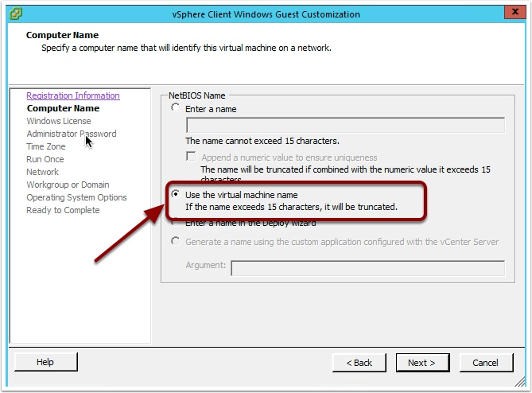This screenshot has height=393, width=532.
Task: Select the Windows License step
Action: point(59,121)
